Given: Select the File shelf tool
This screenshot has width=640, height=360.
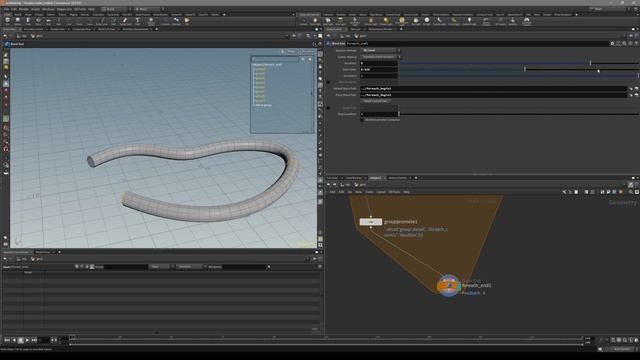Looking at the screenshot, I should (187, 21).
